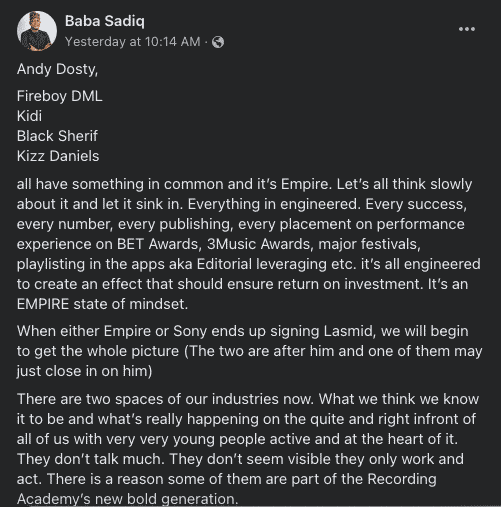Image resolution: width=501 pixels, height=507 pixels.
Task: Open Baba Sadiq's profile picture
Action: click(37, 31)
